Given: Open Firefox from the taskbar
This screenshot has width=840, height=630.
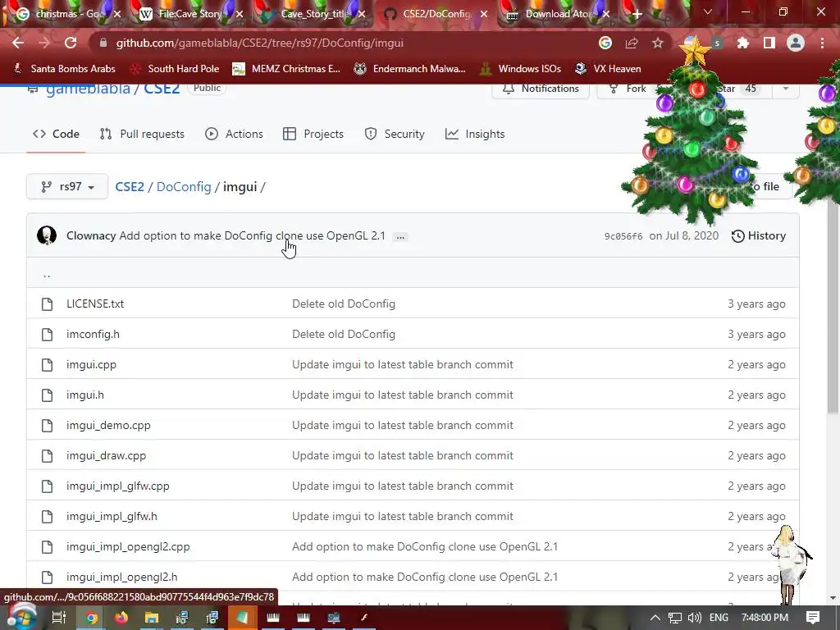Looking at the screenshot, I should tap(121, 618).
